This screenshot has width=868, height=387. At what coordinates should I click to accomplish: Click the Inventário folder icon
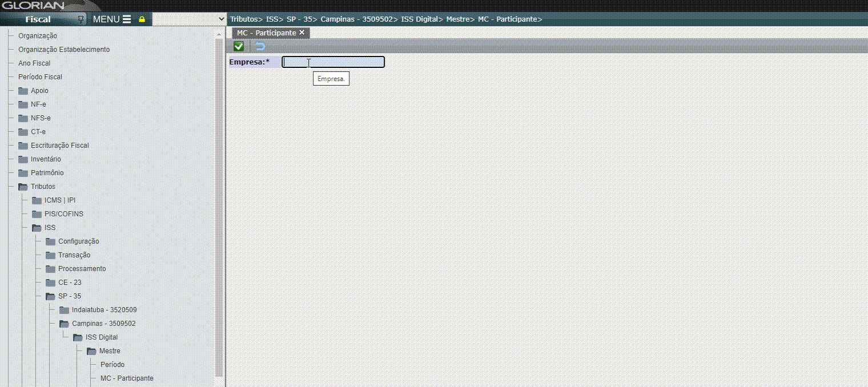click(x=23, y=159)
